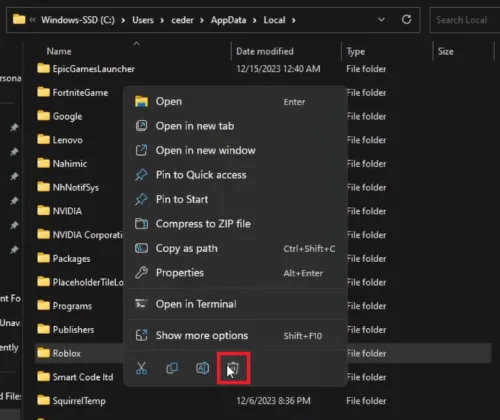Expand the chevron after Local breadcrumb
The width and height of the screenshot is (500, 420).
point(293,20)
